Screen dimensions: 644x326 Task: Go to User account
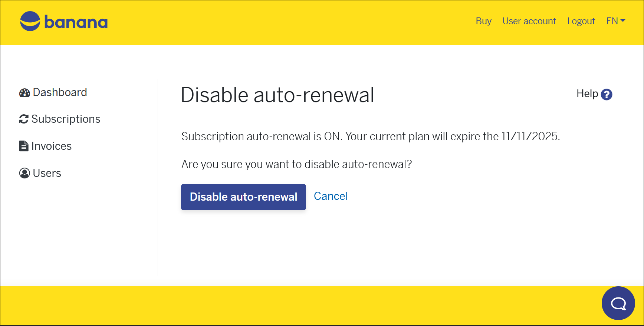click(529, 21)
